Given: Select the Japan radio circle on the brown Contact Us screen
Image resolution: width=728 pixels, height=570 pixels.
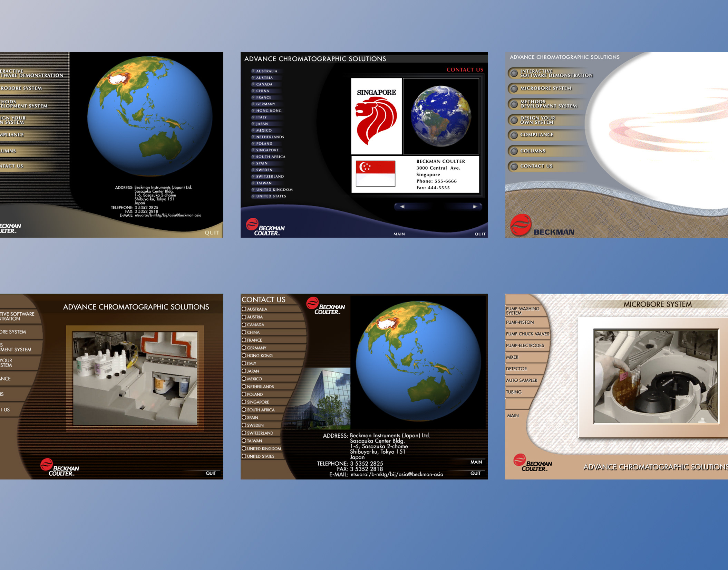Looking at the screenshot, I should point(244,371).
